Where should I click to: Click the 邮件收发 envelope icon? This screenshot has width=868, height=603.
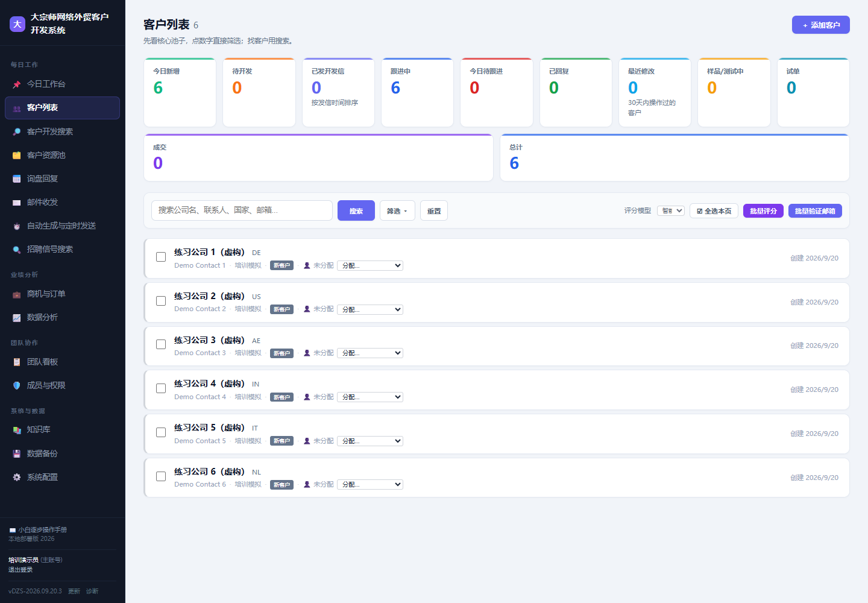click(17, 203)
